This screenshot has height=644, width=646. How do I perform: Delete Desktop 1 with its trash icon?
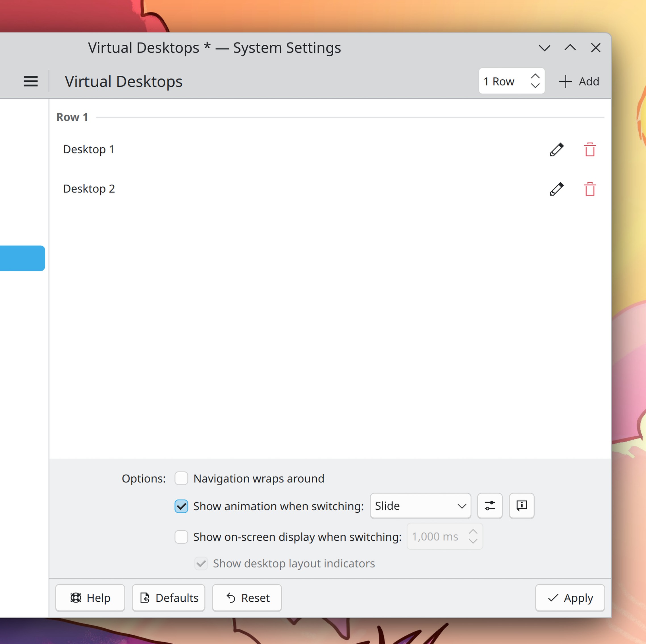coord(589,149)
